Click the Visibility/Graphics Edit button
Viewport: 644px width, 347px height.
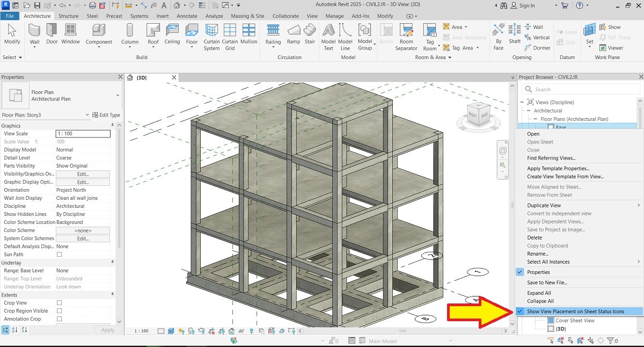click(83, 174)
